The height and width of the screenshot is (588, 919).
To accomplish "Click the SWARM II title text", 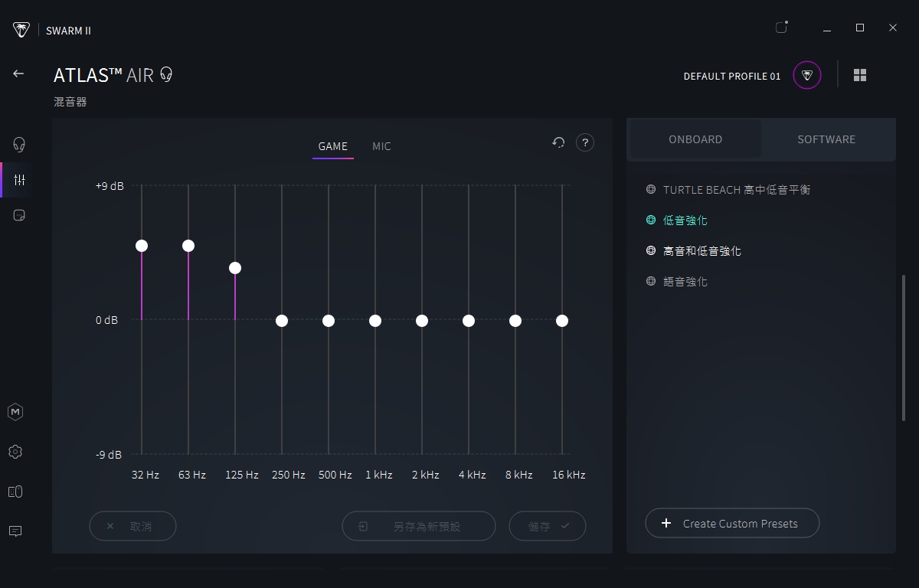I will pyautogui.click(x=68, y=31).
